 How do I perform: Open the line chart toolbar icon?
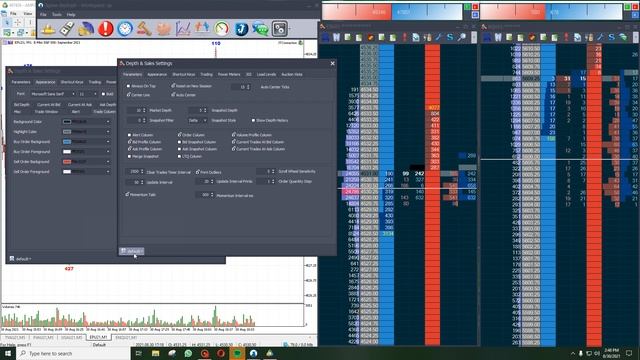[x=183, y=29]
